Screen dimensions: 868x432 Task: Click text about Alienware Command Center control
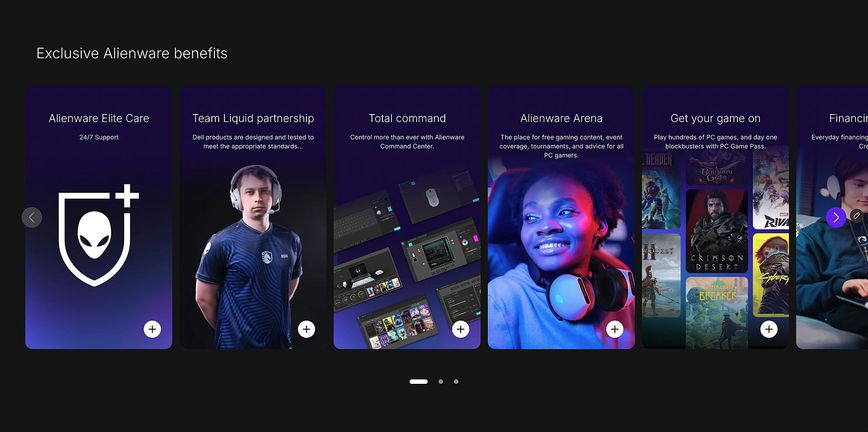[x=407, y=142]
